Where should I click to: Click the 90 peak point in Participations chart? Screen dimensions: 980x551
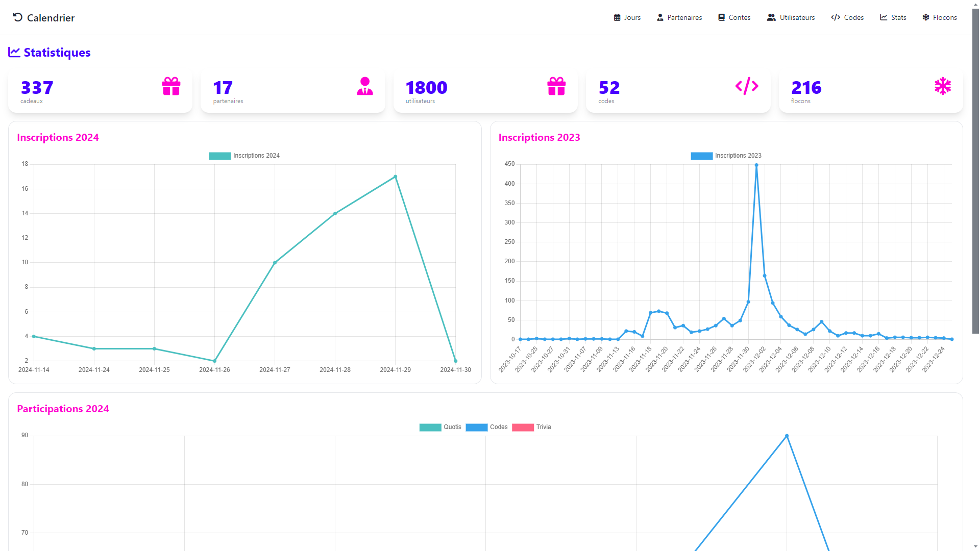click(787, 436)
